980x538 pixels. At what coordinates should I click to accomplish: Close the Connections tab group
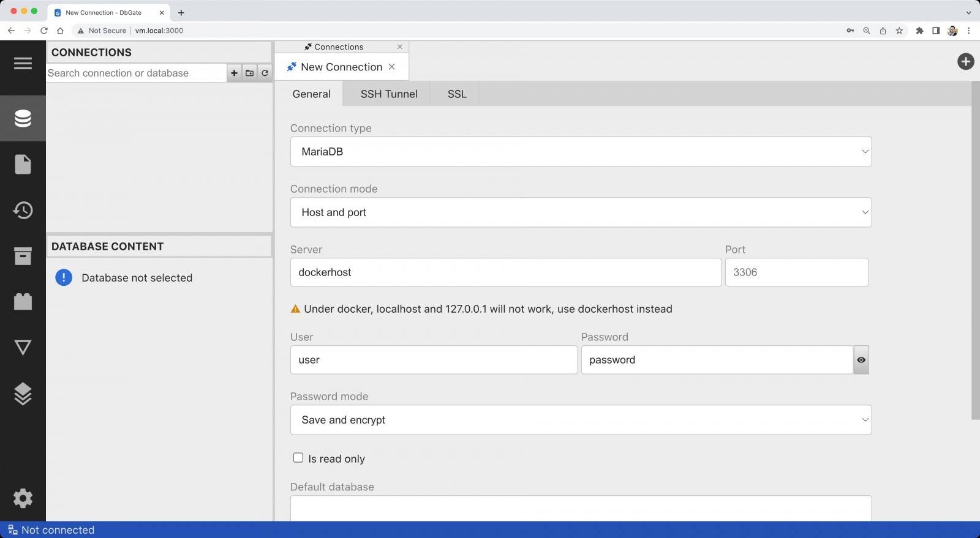[x=400, y=47]
